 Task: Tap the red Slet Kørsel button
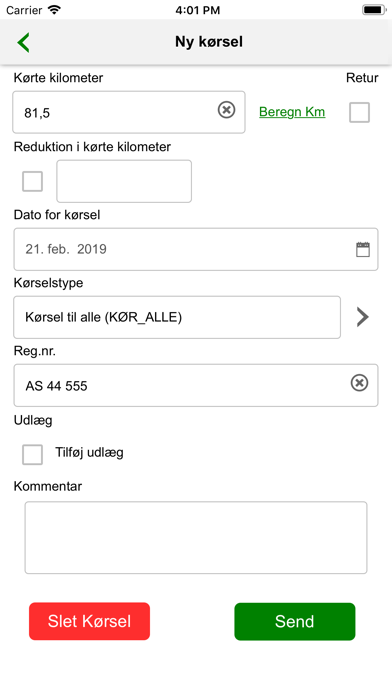90,621
